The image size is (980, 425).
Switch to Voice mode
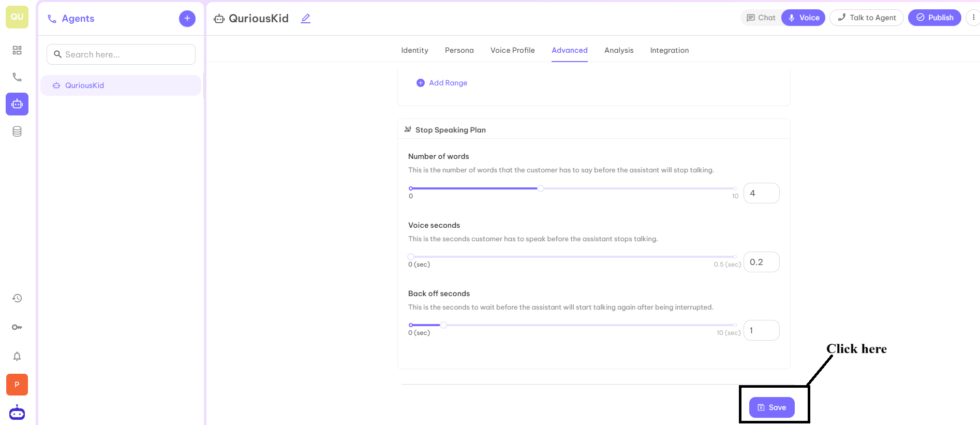pyautogui.click(x=804, y=18)
